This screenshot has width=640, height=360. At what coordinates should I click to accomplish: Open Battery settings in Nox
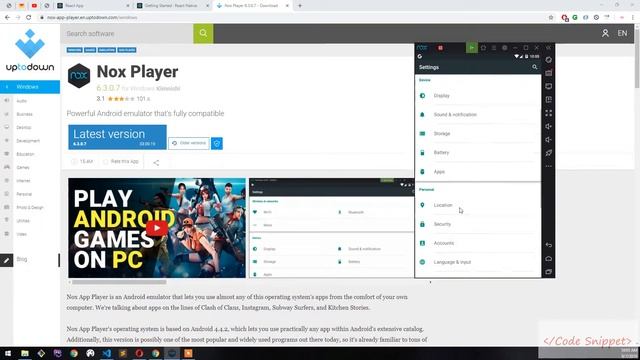[478, 153]
